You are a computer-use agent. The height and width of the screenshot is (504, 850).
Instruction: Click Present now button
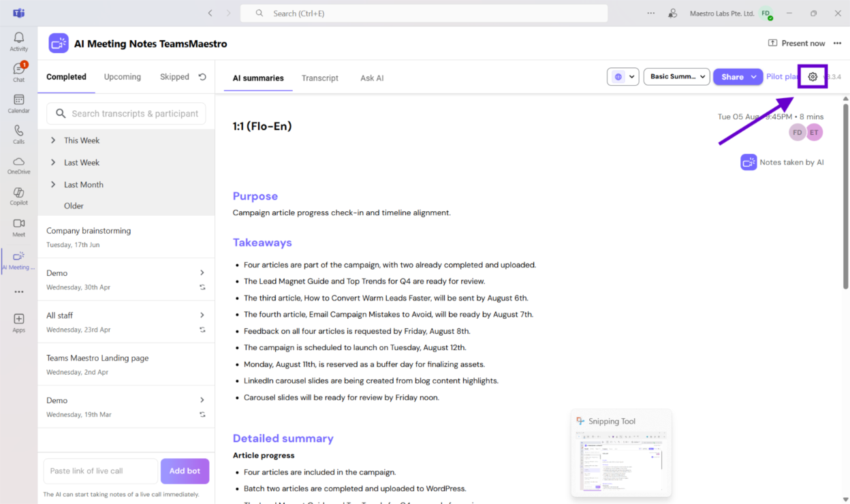(x=796, y=43)
